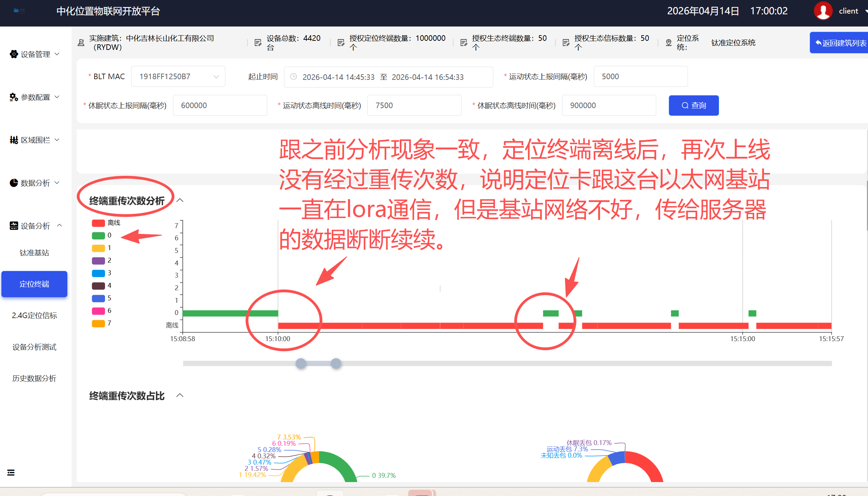The height and width of the screenshot is (496, 868).
Task: Click the zoom slider track right of handles
Action: (x=586, y=363)
